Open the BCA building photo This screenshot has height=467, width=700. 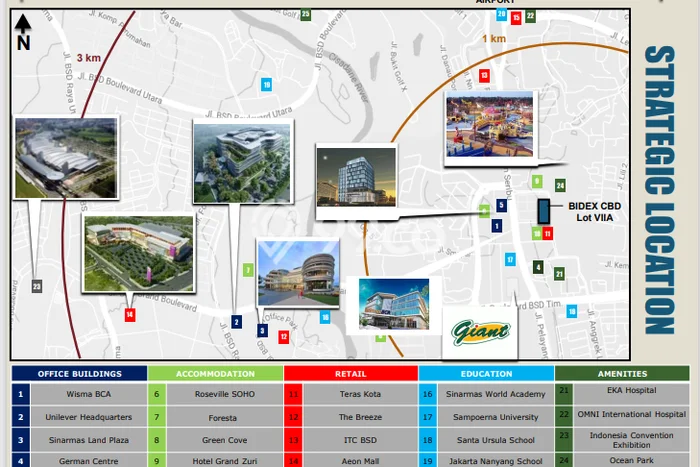(394, 304)
